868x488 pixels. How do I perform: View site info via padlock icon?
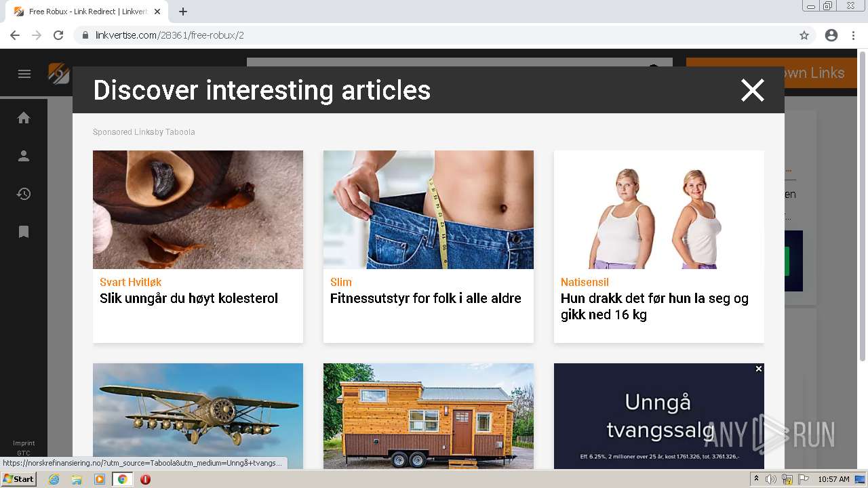tap(85, 35)
